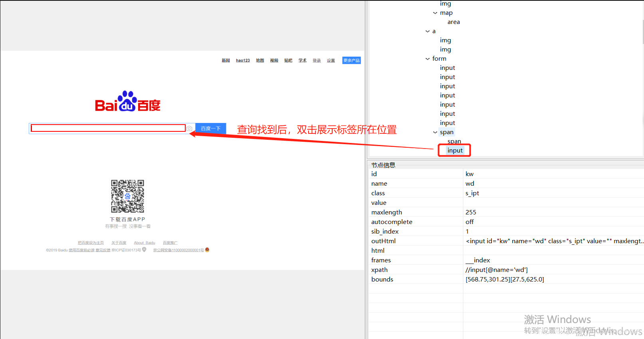Click 把百度设为主页 footer link

91,243
